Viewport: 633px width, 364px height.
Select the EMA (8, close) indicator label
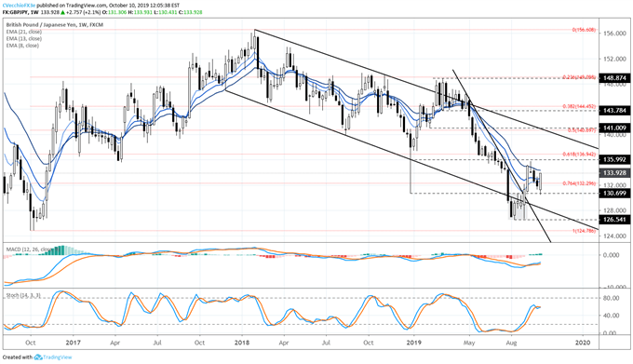click(x=22, y=46)
